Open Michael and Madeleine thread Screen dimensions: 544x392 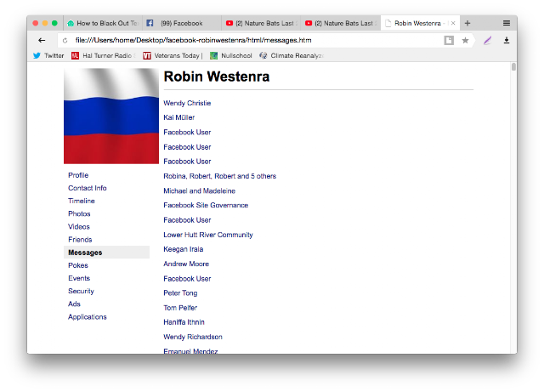tap(200, 191)
